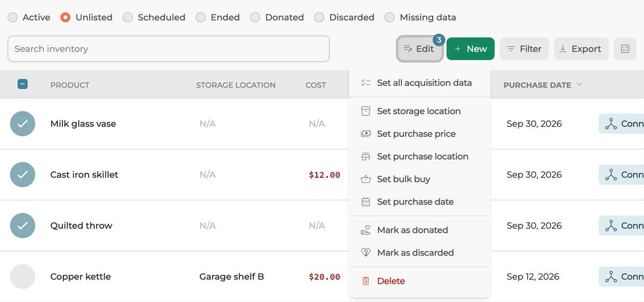The height and width of the screenshot is (302, 644).
Task: Click the Connect button in Cast iron skillet row
Action: (x=621, y=175)
